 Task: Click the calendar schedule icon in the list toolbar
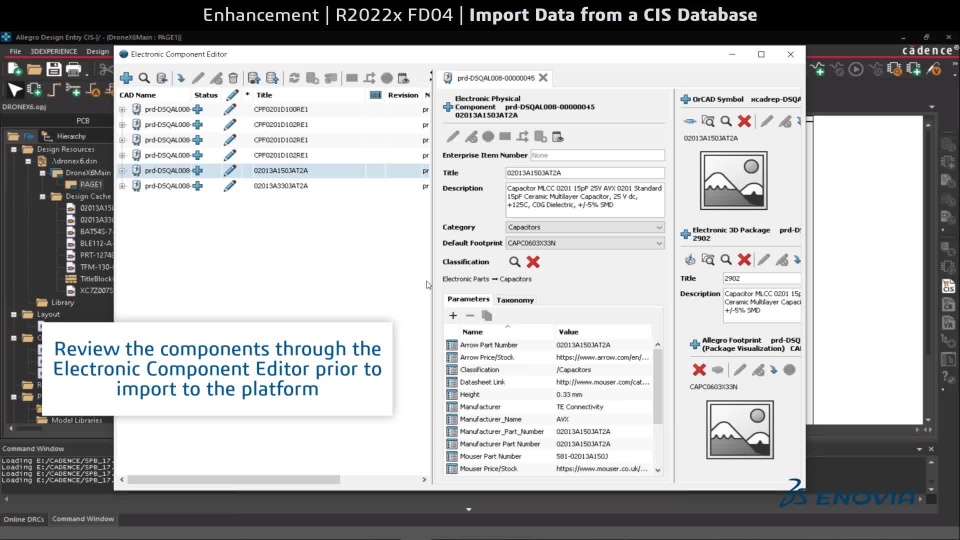pyautogui.click(x=403, y=78)
